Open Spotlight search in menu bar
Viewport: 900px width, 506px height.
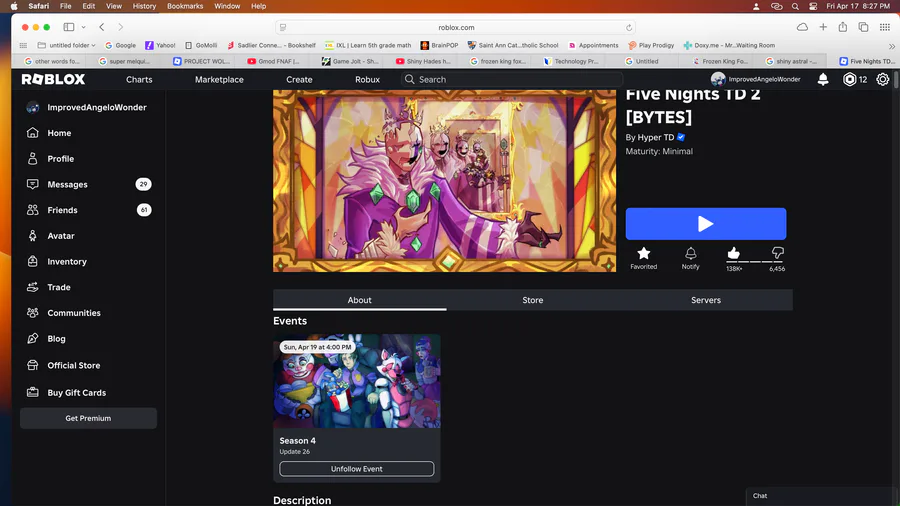click(x=795, y=6)
